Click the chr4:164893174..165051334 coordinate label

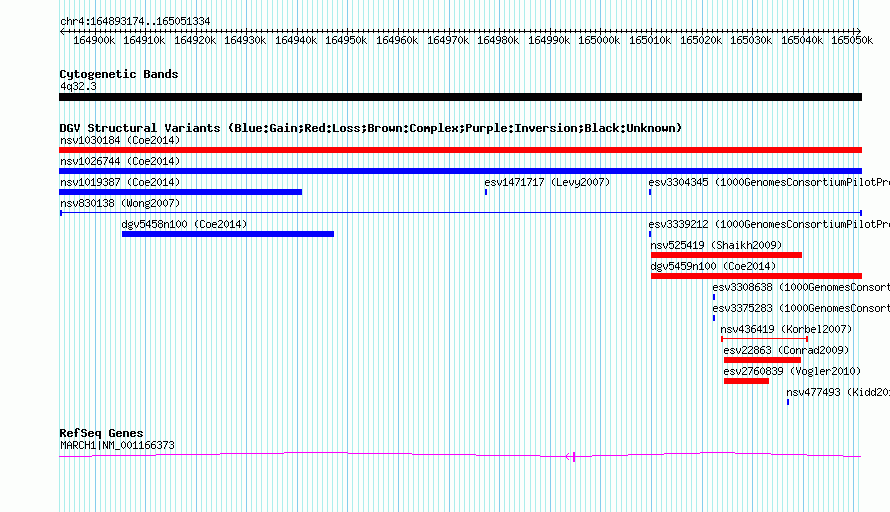[x=135, y=21]
